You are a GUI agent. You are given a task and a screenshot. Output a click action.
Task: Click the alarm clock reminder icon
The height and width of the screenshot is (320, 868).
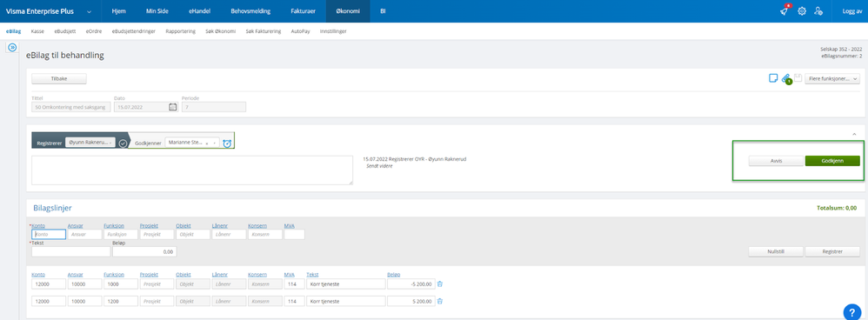227,143
